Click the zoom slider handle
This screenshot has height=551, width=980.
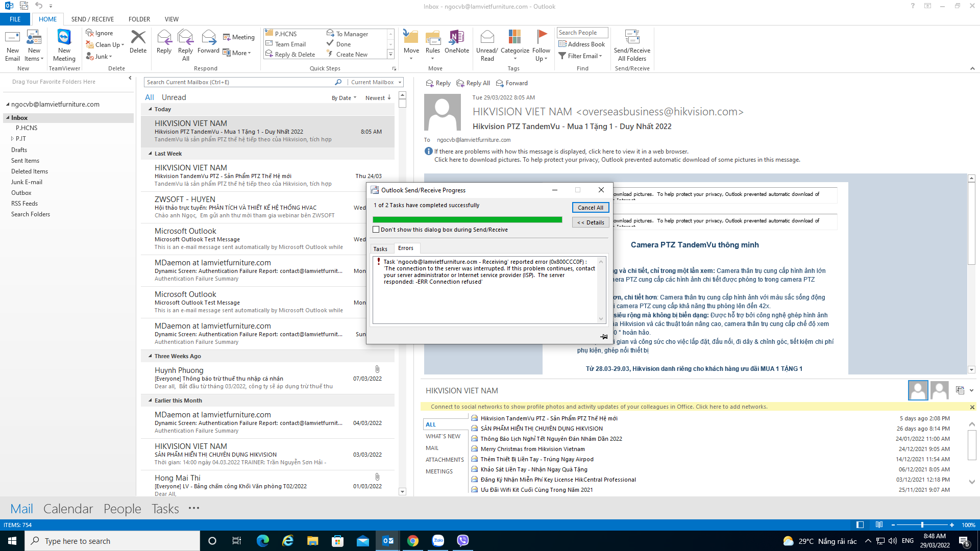point(922,525)
